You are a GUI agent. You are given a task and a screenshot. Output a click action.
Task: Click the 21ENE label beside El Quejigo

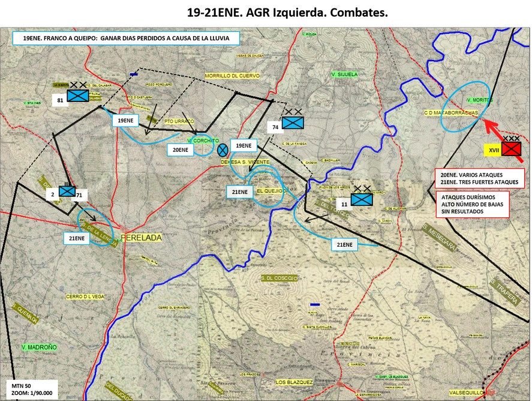click(x=239, y=192)
